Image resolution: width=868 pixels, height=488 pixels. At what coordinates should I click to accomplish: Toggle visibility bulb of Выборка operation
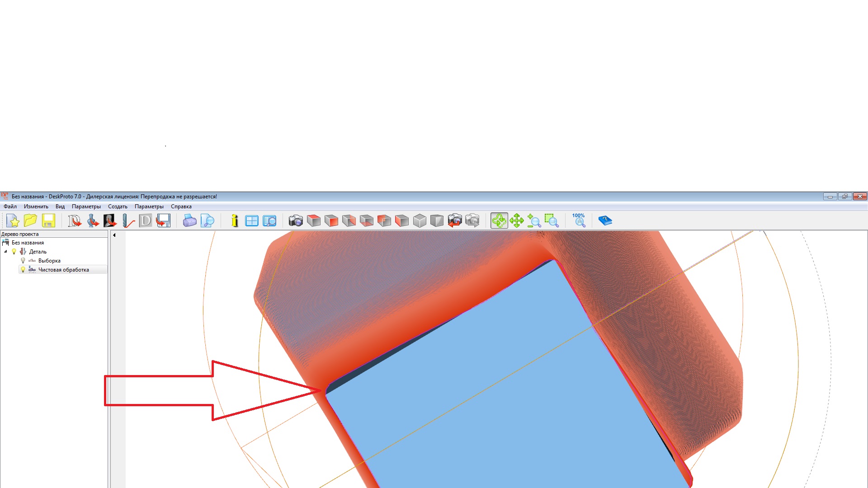[23, 261]
